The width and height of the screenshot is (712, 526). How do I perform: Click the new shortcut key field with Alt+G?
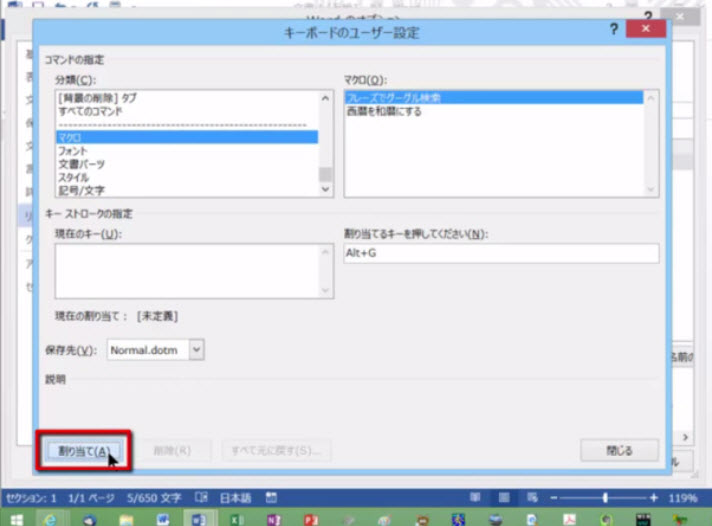click(500, 254)
